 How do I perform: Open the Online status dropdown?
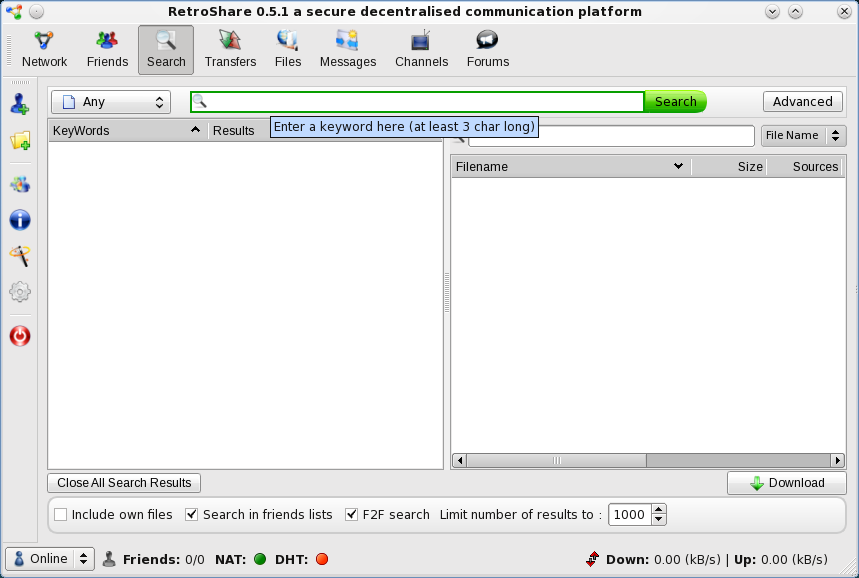[50, 559]
